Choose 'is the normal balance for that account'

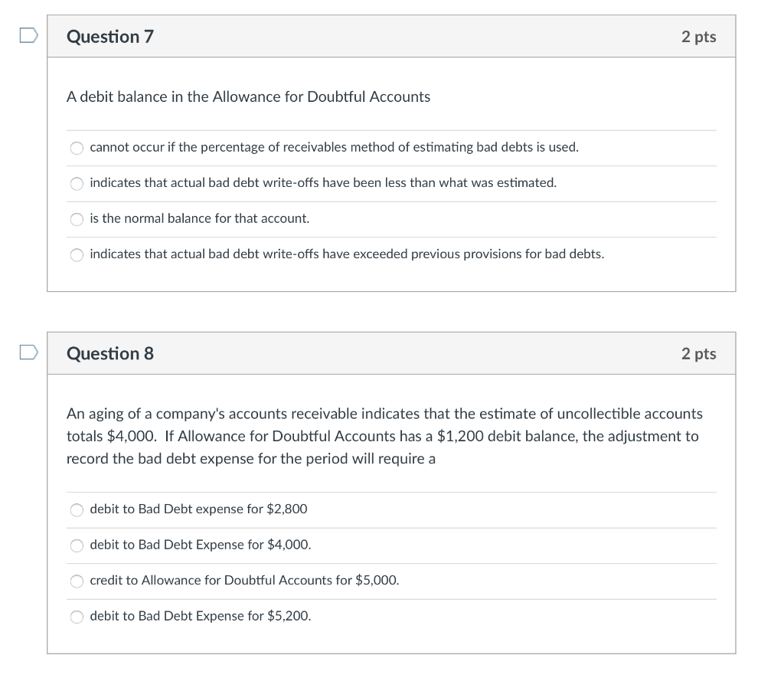(x=200, y=218)
